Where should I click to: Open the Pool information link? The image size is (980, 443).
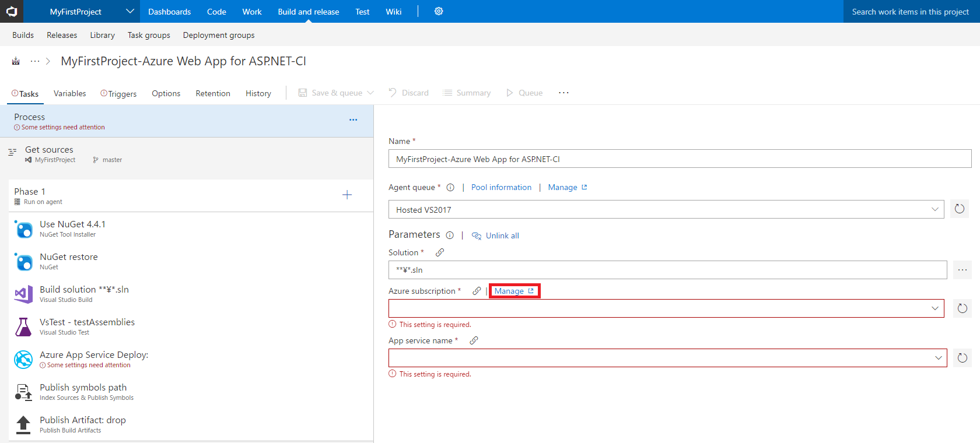point(502,187)
